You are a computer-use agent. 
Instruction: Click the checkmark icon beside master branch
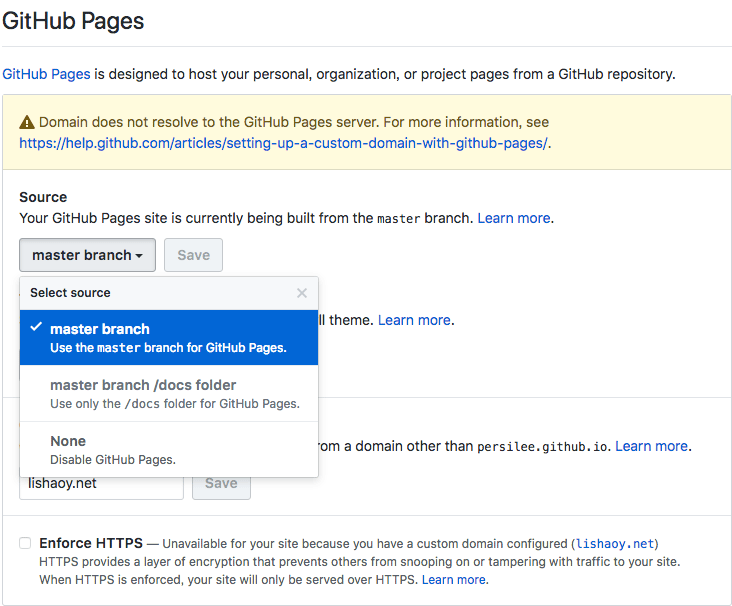(36, 328)
